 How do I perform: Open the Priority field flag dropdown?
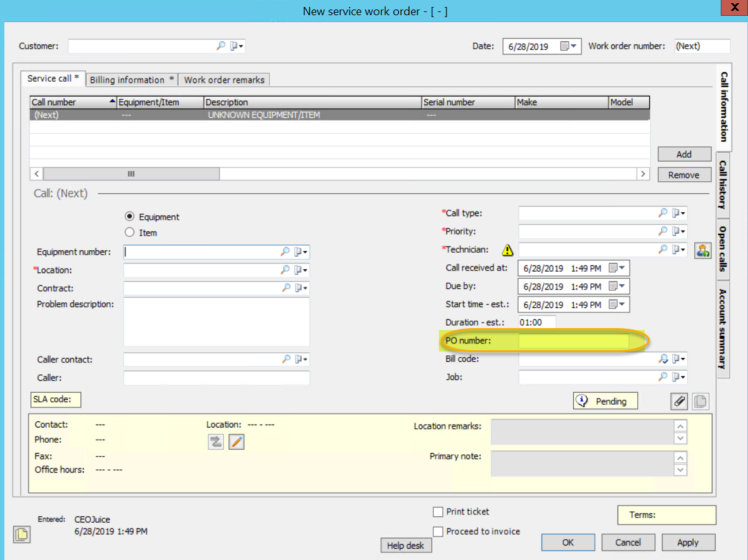click(x=678, y=231)
